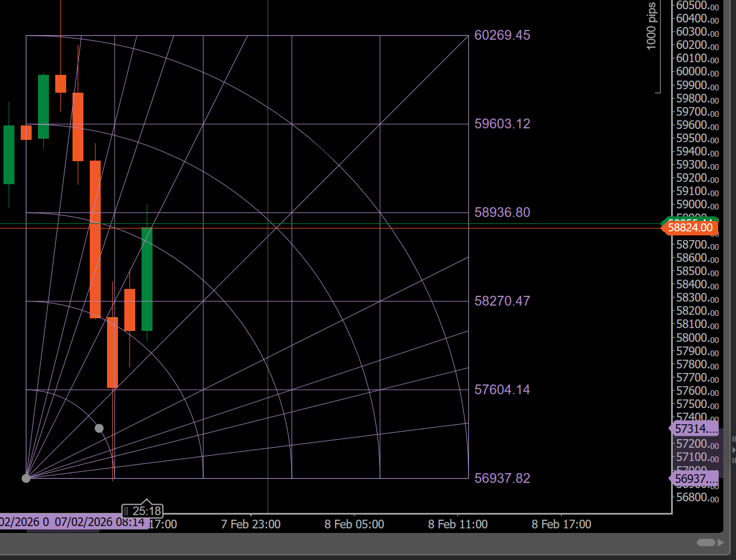The height and width of the screenshot is (560, 736).
Task: Click the 58936.80 Gann level label
Action: (502, 213)
